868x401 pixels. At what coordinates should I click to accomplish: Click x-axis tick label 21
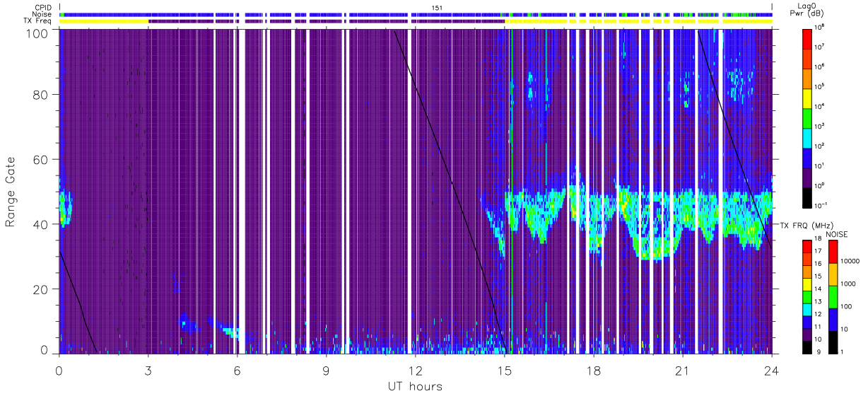coord(682,371)
